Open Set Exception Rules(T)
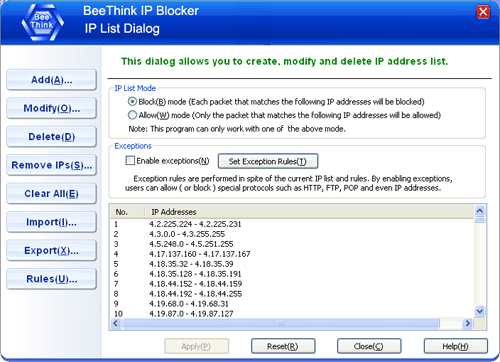Image resolution: width=500 pixels, height=362 pixels. (268, 161)
